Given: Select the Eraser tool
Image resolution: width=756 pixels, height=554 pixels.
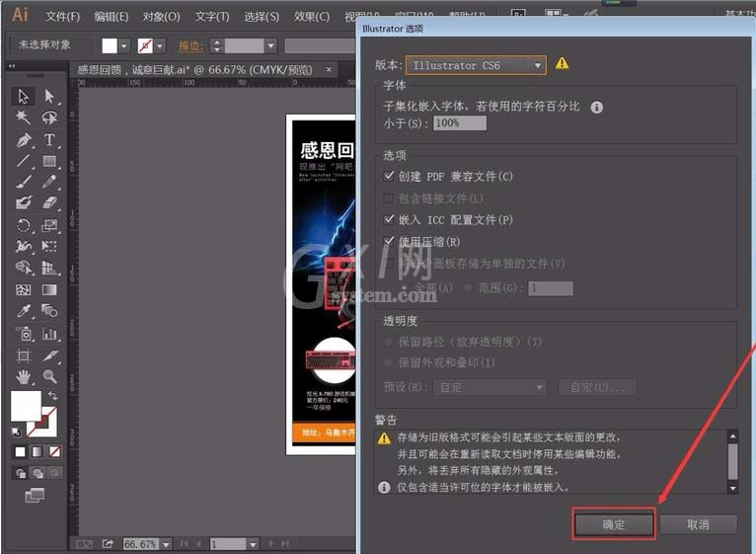Looking at the screenshot, I should click(x=49, y=202).
